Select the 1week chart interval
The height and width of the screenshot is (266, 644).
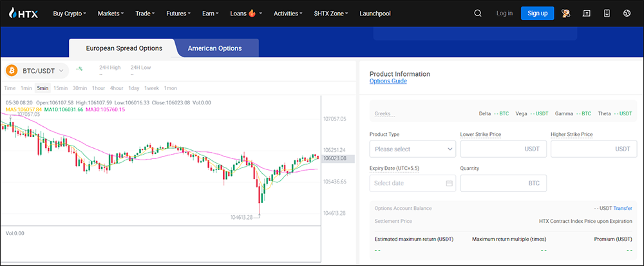click(151, 88)
